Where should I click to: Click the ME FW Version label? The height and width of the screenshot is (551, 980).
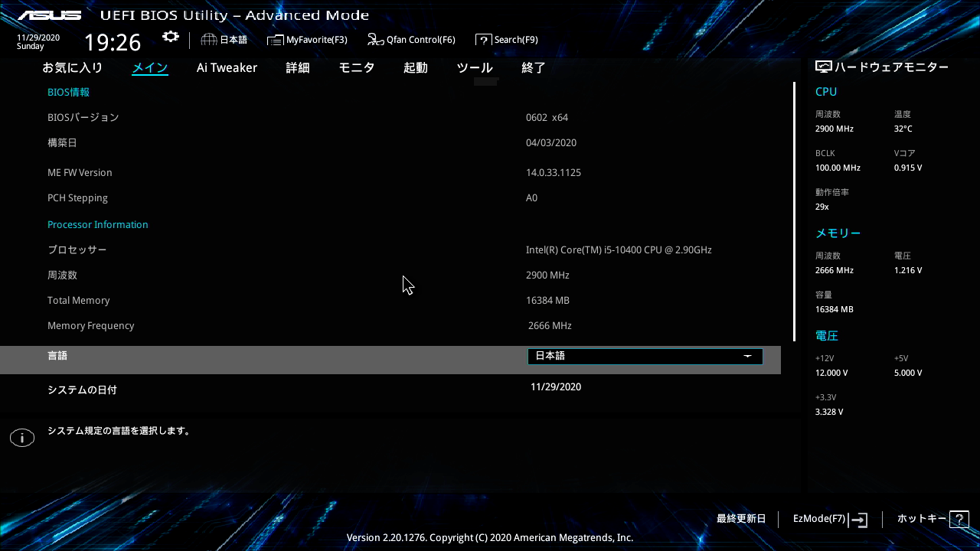80,173
